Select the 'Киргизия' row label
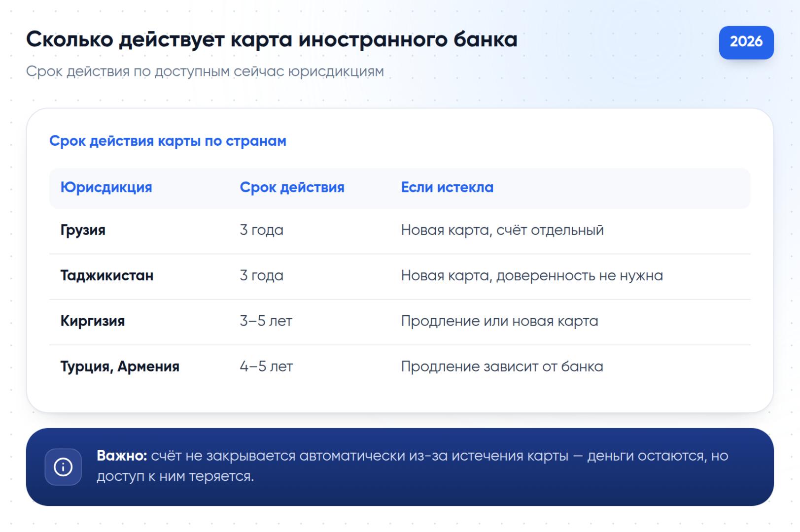This screenshot has height=532, width=800. 93,321
